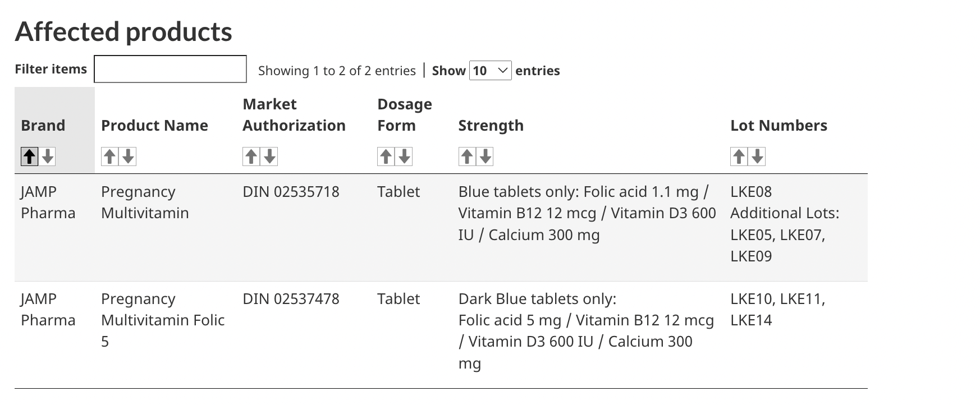Open the Show entries dropdown
This screenshot has height=405, width=980.
pos(490,71)
